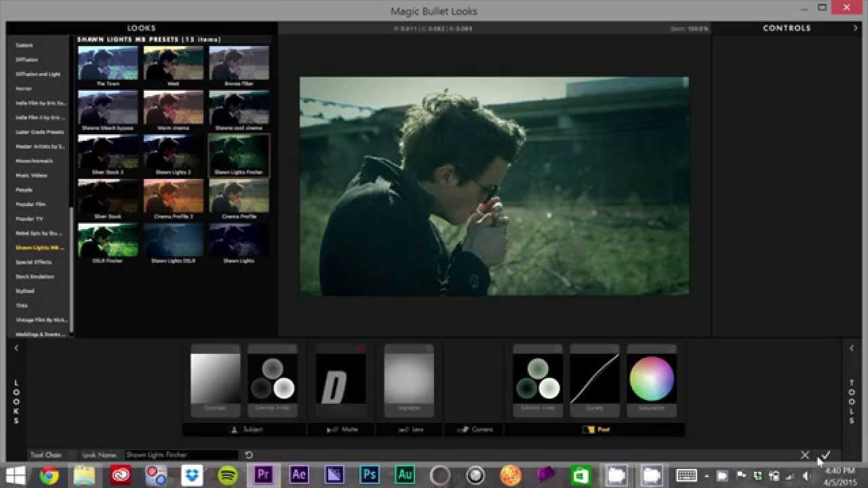Select the Colorista 3-Way tool in Post

(x=538, y=381)
